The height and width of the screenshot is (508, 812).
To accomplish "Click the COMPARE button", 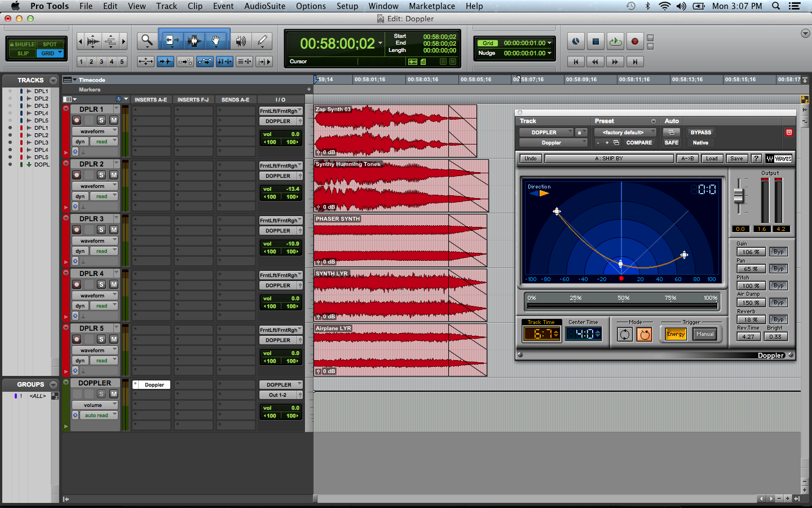I will coord(639,143).
